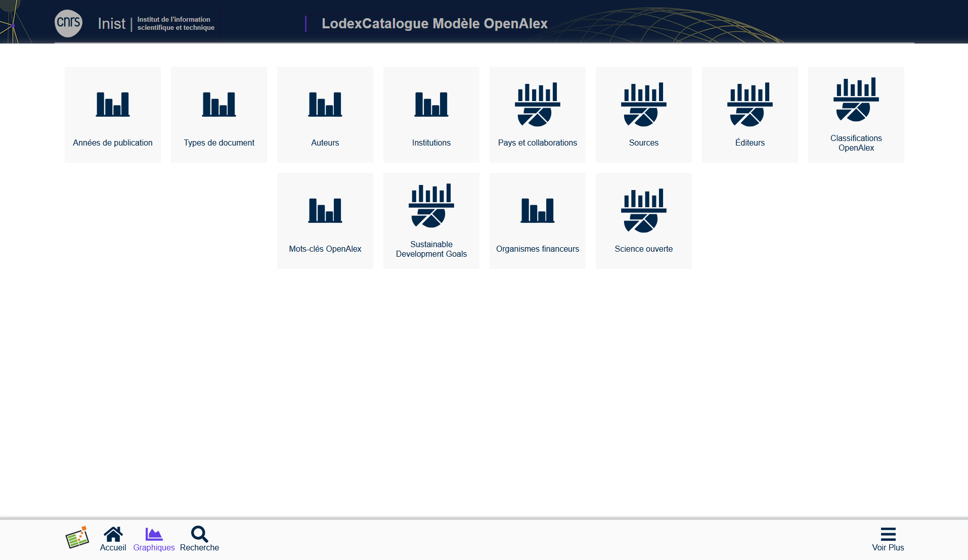Go to Accueil via the house icon
Image resolution: width=968 pixels, height=560 pixels.
(113, 534)
